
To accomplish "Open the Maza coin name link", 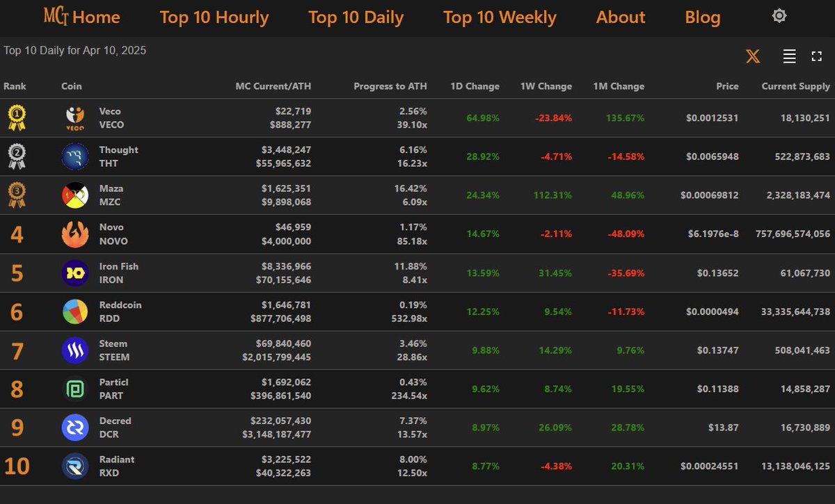I will 111,188.
